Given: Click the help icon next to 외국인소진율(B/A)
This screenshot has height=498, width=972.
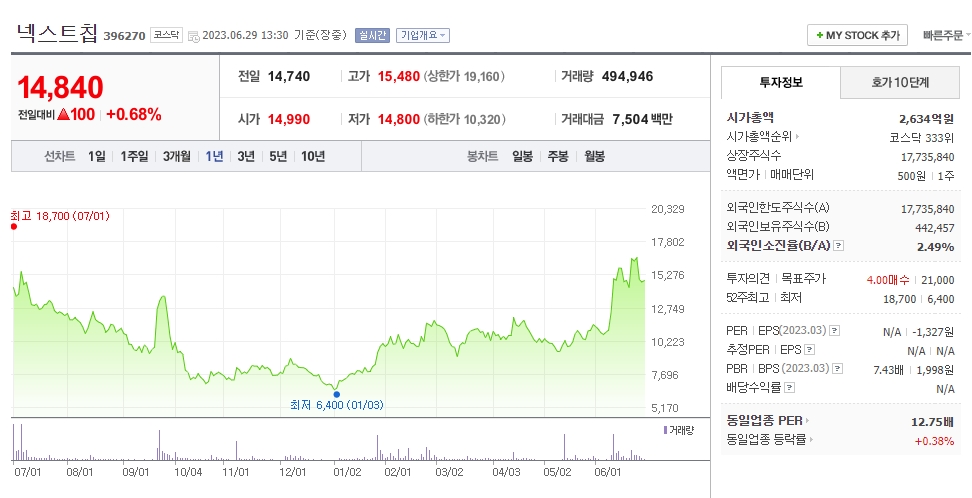Looking at the screenshot, I should [x=838, y=246].
